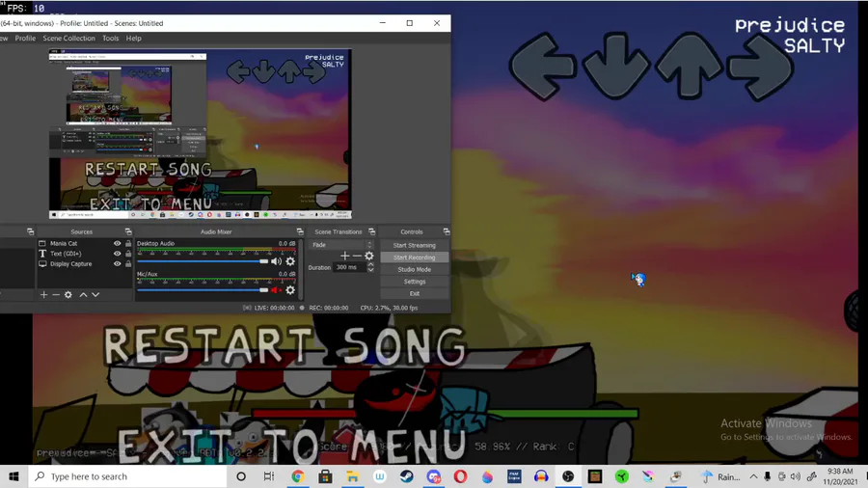Open transition properties gear icon
This screenshot has height=488, width=868.
point(369,256)
